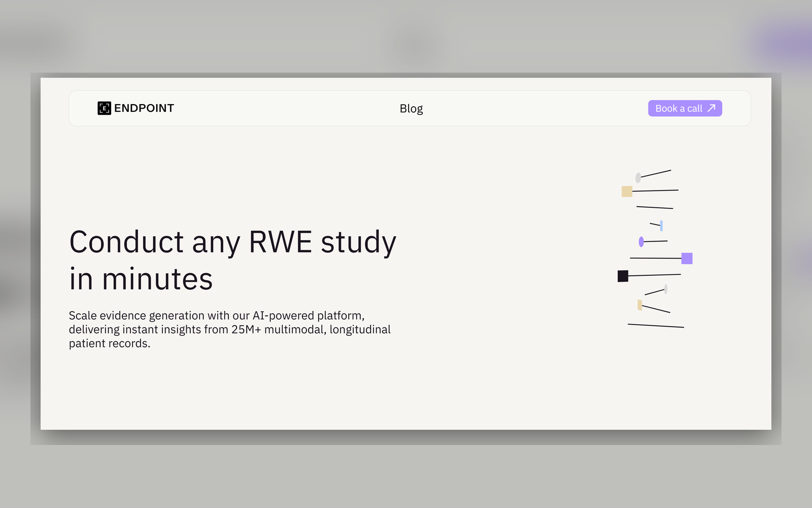Click the '25M+' text in the description
Screen dimensions: 812x508
(246, 329)
